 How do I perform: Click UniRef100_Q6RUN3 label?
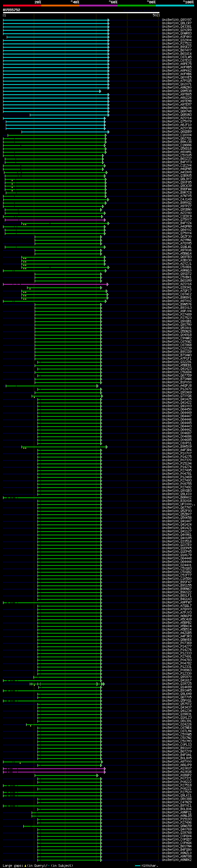click(177, 115)
